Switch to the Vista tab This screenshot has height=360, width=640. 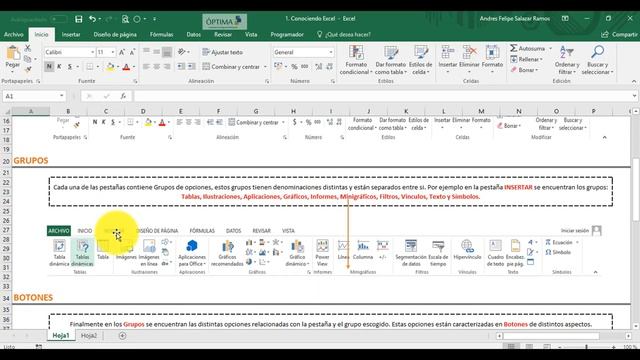[x=251, y=35]
